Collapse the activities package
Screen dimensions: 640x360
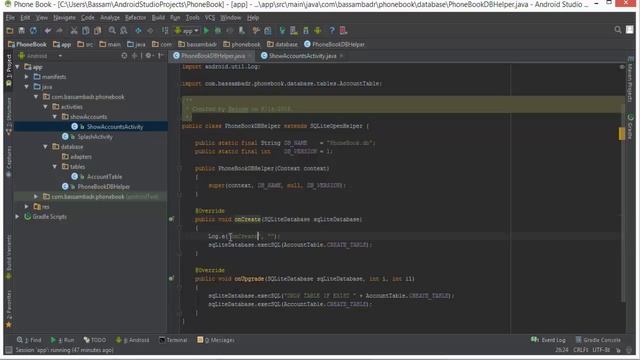(x=45, y=107)
